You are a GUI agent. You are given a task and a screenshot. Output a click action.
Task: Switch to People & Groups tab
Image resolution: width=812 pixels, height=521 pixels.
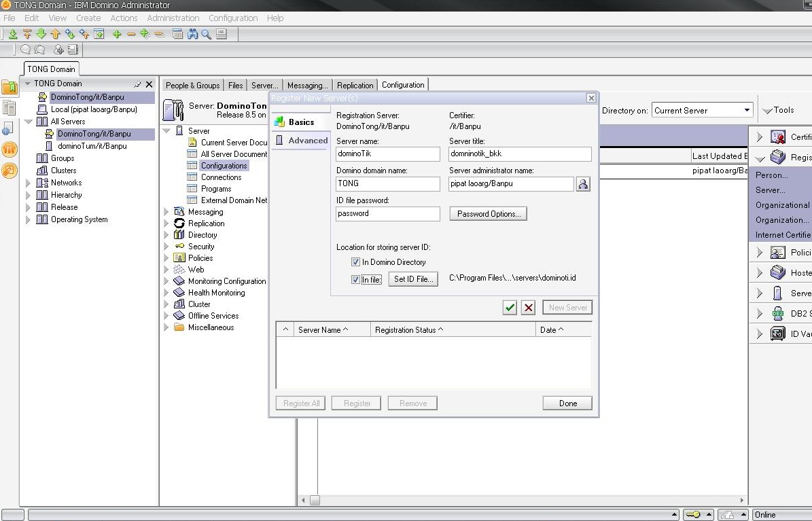193,86
